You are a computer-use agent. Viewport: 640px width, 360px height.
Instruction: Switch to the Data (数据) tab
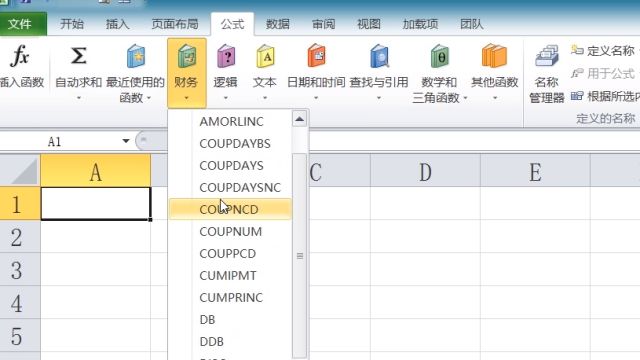click(x=278, y=24)
